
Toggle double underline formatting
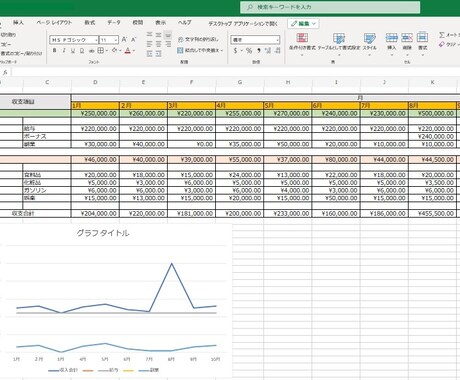[82, 51]
